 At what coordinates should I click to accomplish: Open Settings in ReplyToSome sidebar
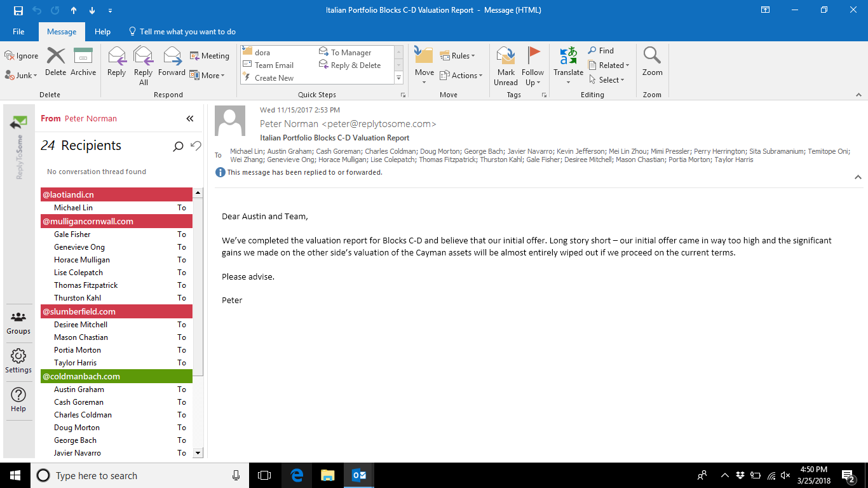18,362
